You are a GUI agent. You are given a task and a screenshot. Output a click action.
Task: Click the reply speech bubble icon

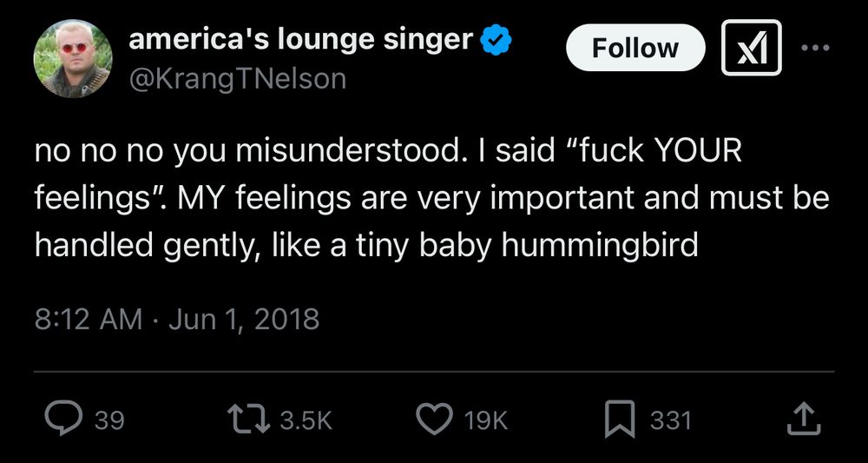click(x=64, y=420)
